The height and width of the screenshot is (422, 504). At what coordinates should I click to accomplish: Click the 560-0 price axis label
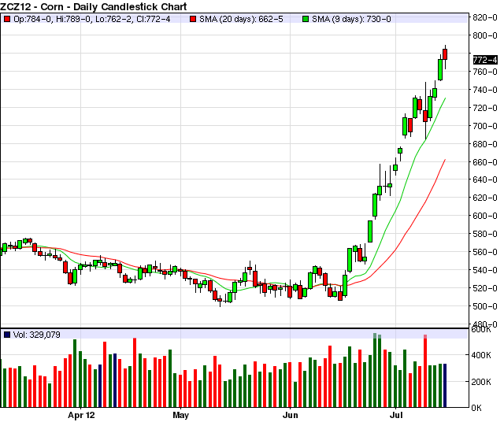(485, 252)
